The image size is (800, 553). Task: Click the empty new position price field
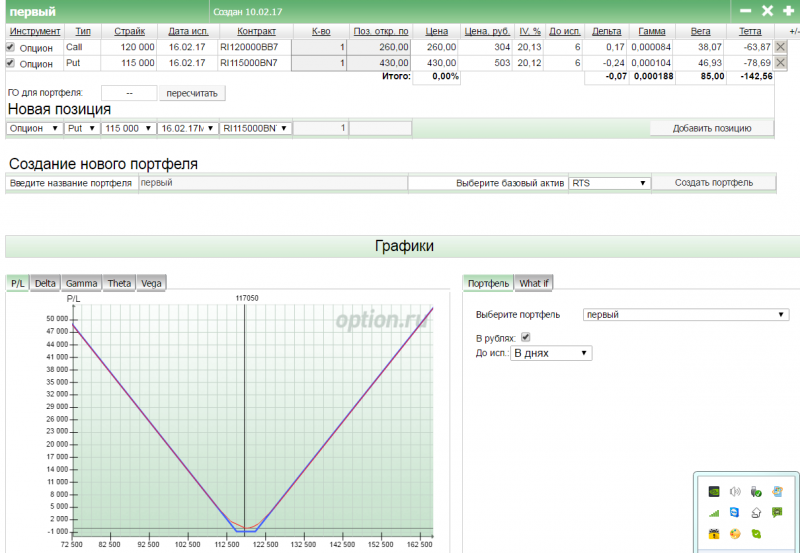[x=381, y=129]
